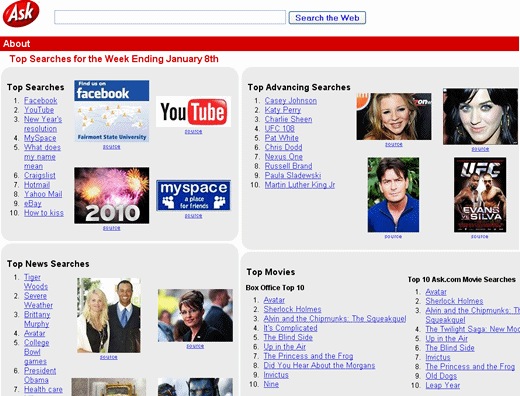Open source link under myspace logo
The width and height of the screenshot is (520, 396).
click(193, 216)
